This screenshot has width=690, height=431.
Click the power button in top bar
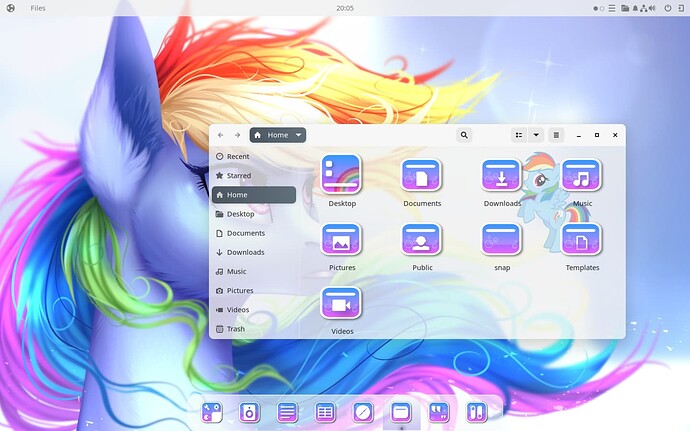[668, 8]
